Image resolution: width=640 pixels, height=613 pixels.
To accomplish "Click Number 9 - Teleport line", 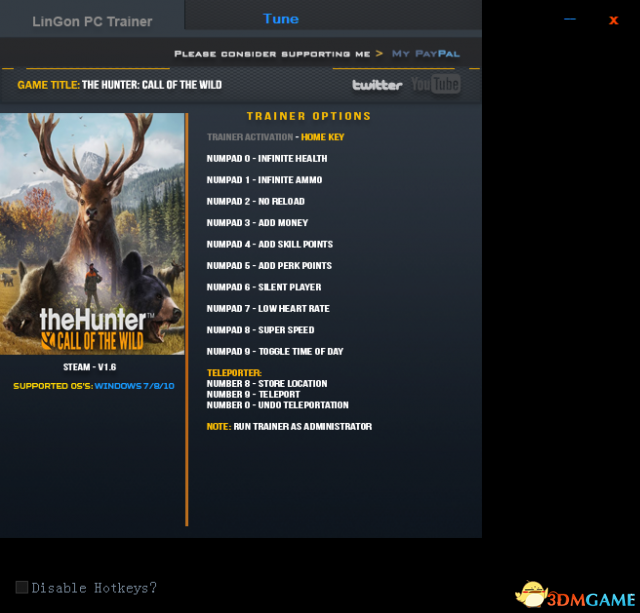I will 253,394.
